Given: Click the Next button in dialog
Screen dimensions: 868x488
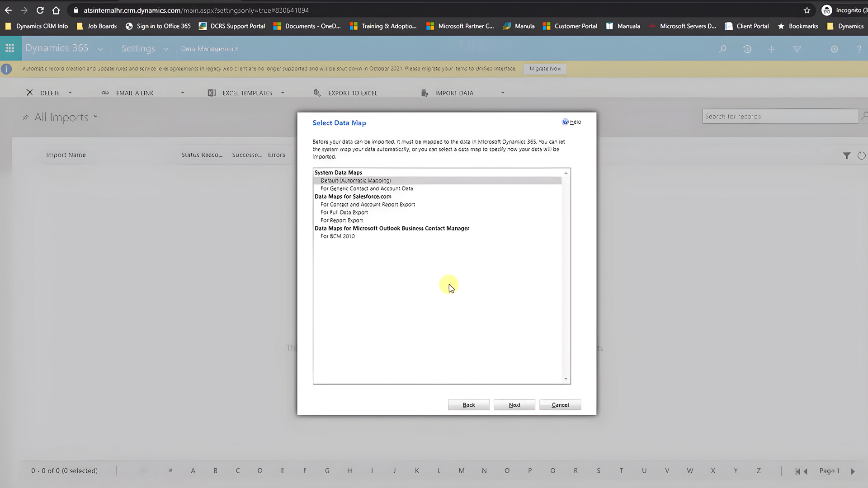Looking at the screenshot, I should (x=514, y=405).
